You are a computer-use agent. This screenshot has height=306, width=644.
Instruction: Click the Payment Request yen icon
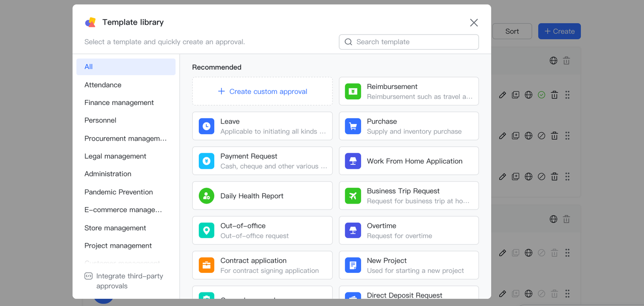206,161
